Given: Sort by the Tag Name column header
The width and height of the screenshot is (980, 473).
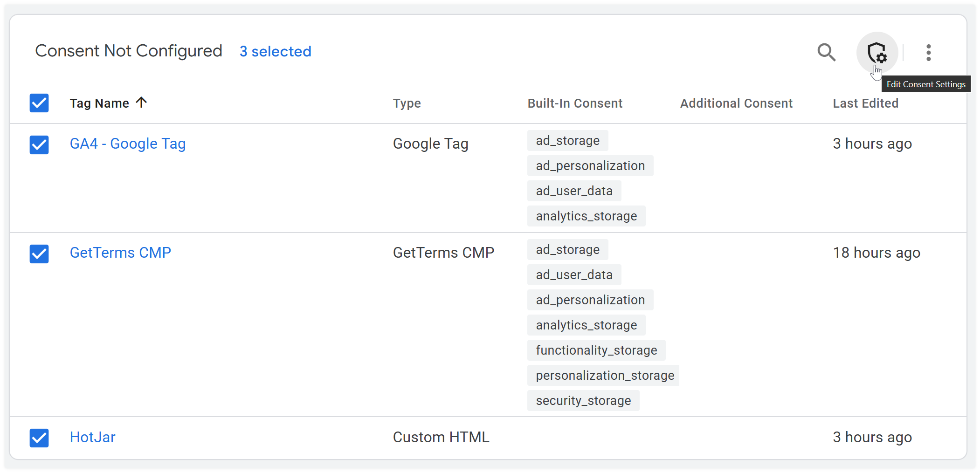Looking at the screenshot, I should (x=99, y=103).
